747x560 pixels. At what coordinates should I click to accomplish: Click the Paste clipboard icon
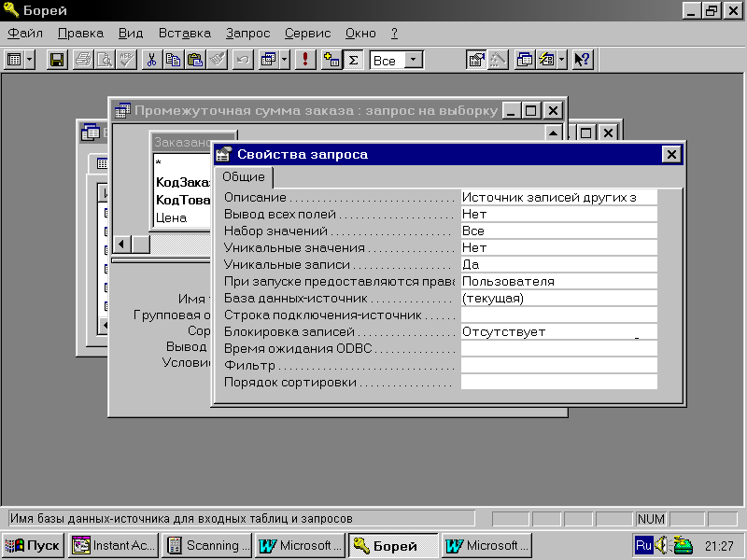pyautogui.click(x=195, y=60)
